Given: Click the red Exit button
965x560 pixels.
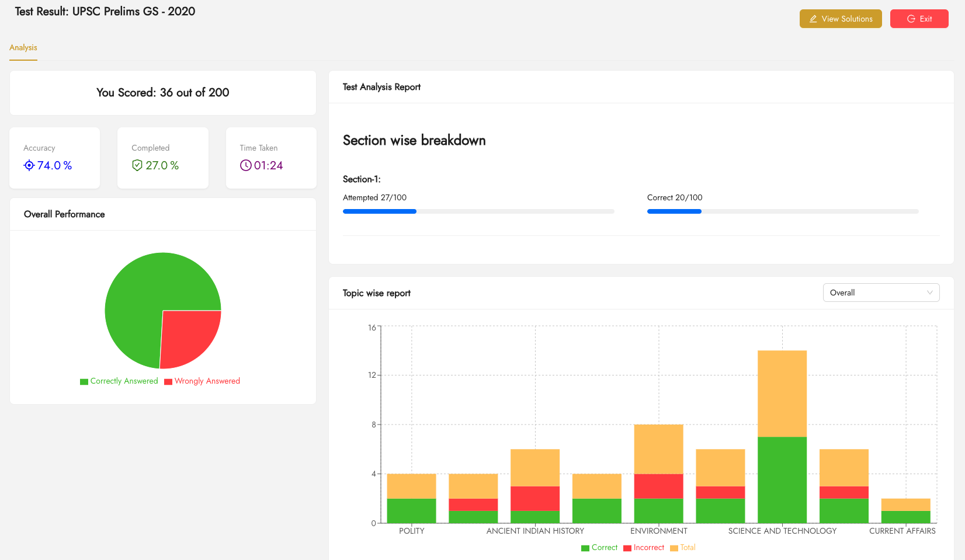Looking at the screenshot, I should click(x=919, y=19).
